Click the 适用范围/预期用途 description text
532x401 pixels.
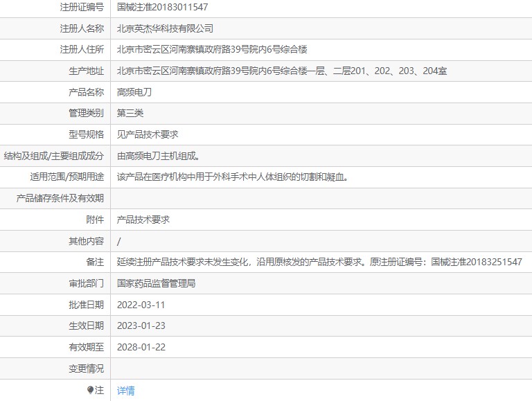233,177
